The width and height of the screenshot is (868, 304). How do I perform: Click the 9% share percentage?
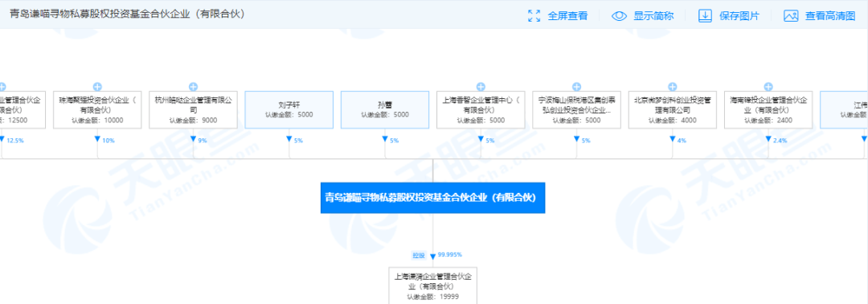202,141
